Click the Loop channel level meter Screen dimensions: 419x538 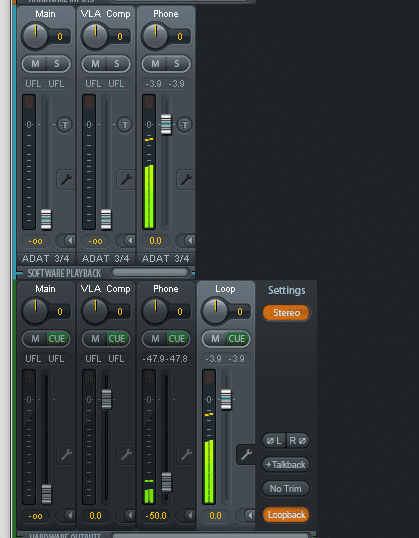click(x=209, y=436)
